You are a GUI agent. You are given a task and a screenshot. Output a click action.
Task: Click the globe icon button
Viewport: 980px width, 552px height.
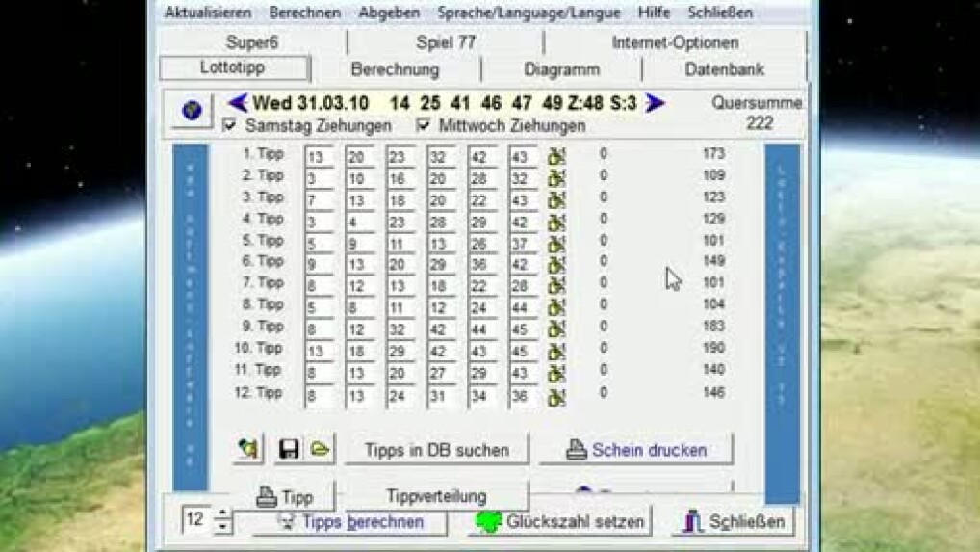pyautogui.click(x=191, y=110)
